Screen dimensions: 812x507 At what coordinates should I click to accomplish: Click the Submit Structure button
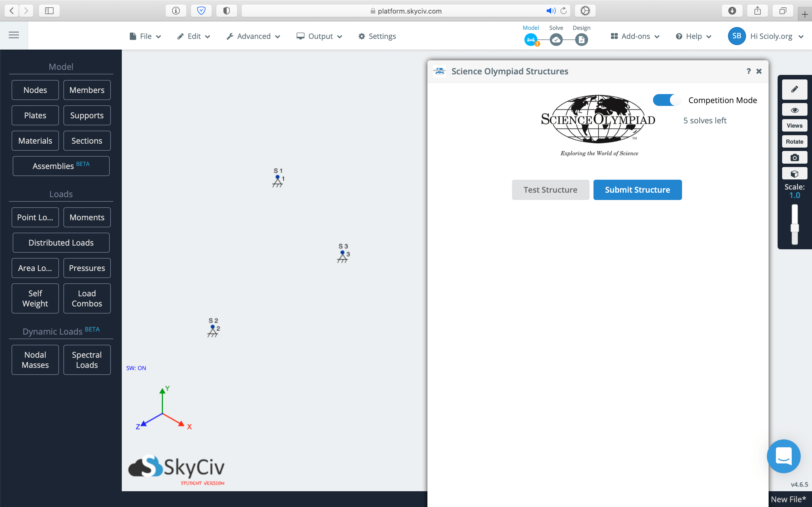pyautogui.click(x=637, y=190)
